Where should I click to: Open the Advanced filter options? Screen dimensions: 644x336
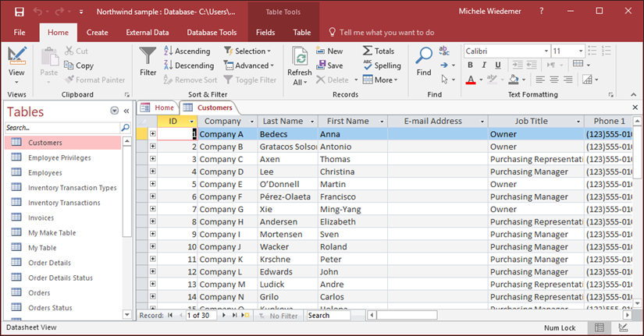click(x=248, y=65)
